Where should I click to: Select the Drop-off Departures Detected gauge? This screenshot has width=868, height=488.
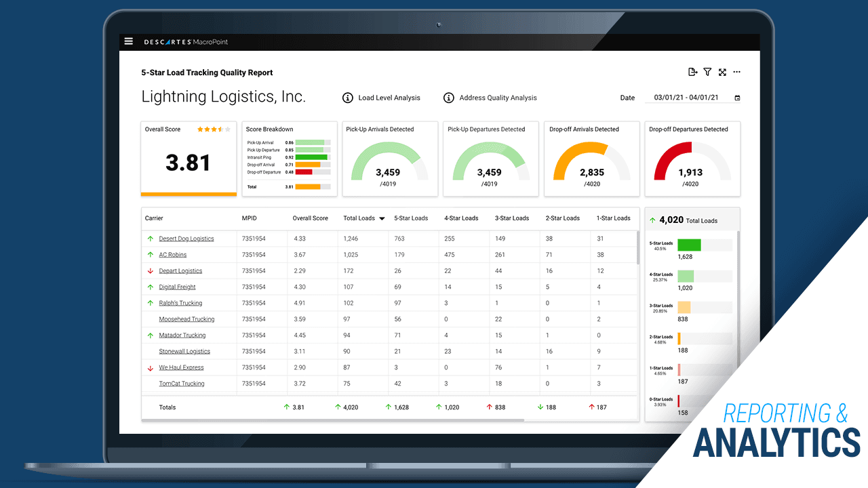click(x=692, y=159)
